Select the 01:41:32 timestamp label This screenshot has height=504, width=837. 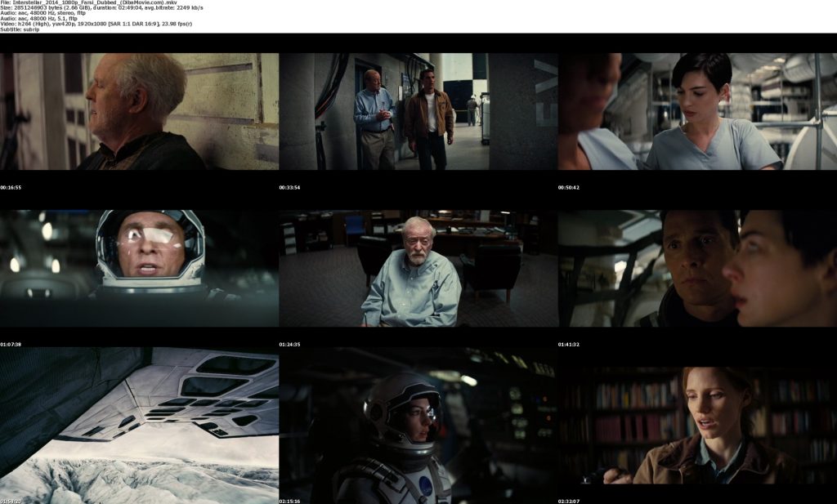click(569, 344)
